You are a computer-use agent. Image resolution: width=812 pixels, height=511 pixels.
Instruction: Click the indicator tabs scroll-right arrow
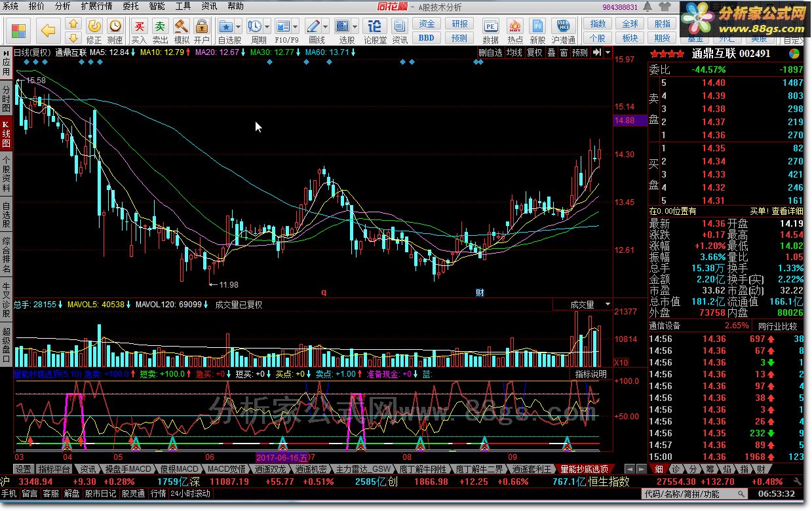[640, 469]
